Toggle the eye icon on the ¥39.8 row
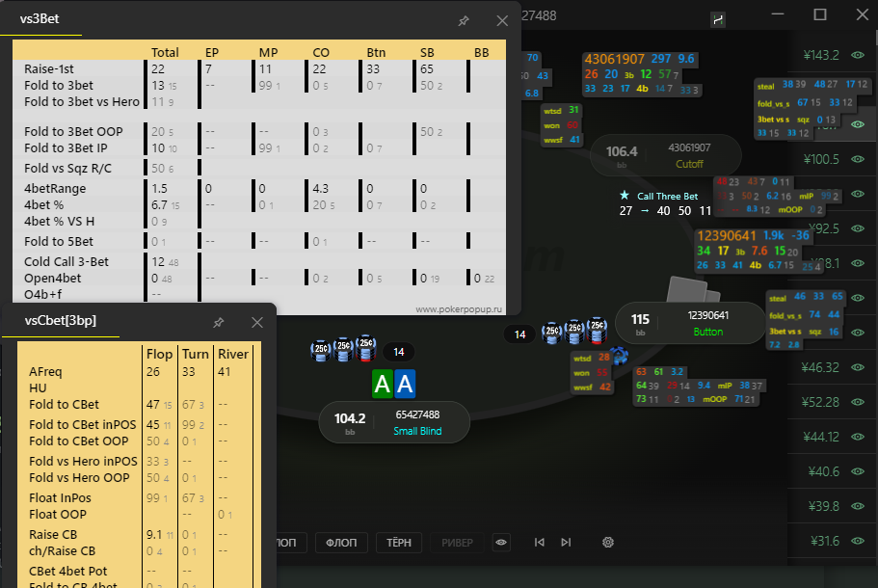This screenshot has width=878, height=588. coord(858,506)
